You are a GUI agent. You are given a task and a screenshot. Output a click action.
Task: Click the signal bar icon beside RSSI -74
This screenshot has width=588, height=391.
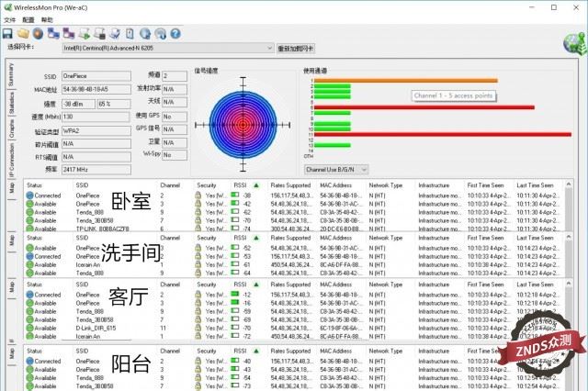pos(235,228)
